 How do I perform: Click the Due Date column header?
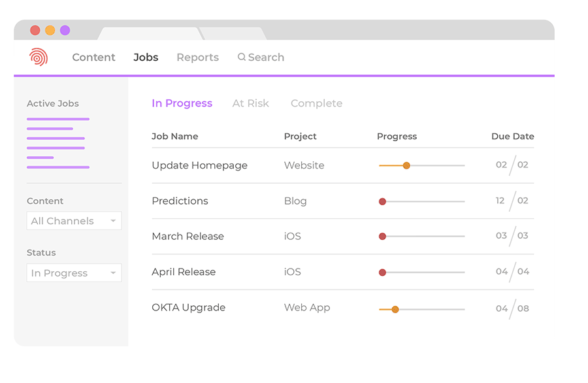(x=512, y=137)
